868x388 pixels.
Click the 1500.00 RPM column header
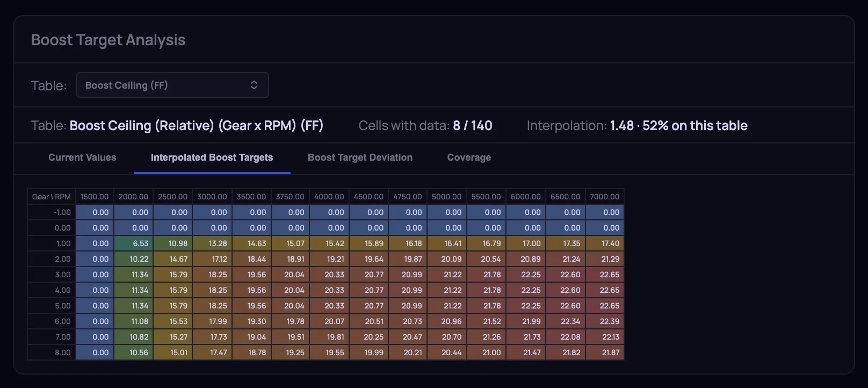tap(95, 197)
